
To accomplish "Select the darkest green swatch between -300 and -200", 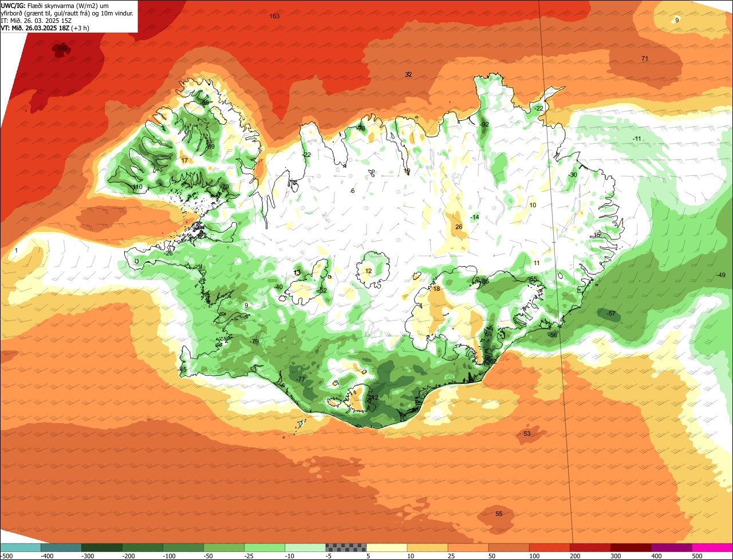I will (x=102, y=547).
